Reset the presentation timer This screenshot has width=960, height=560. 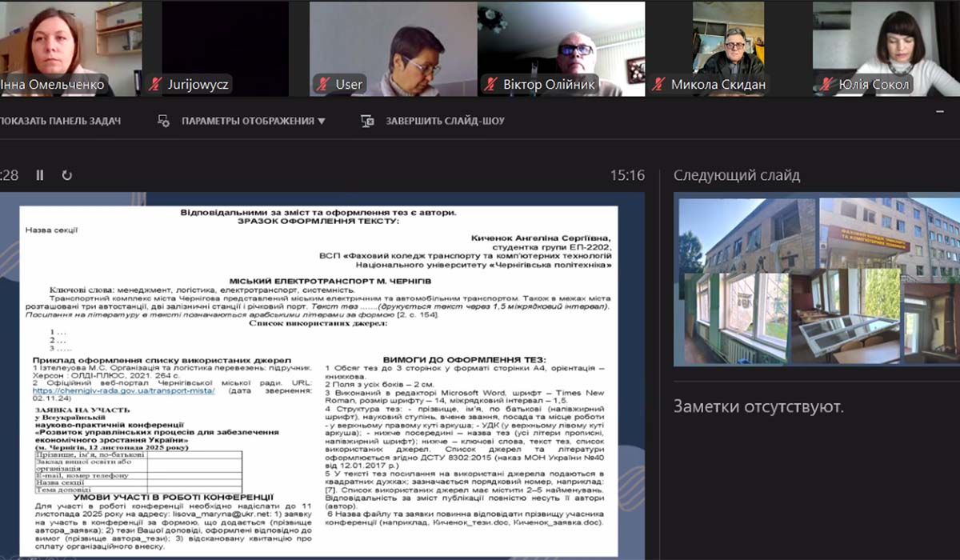[66, 175]
